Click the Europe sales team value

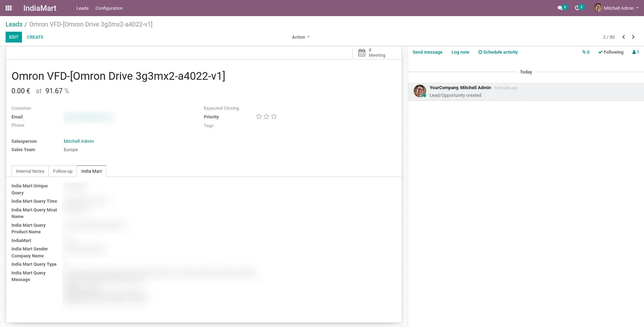point(71,150)
